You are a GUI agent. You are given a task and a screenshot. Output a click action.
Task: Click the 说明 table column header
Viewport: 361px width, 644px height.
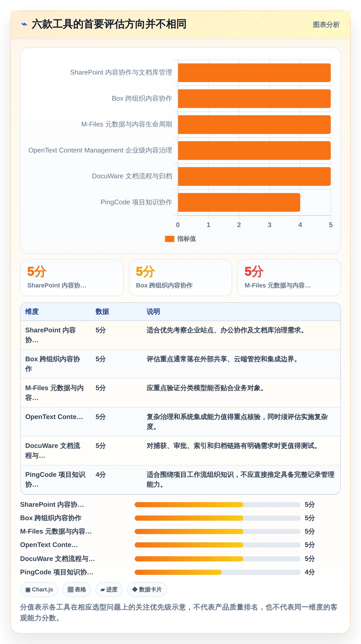tap(153, 312)
